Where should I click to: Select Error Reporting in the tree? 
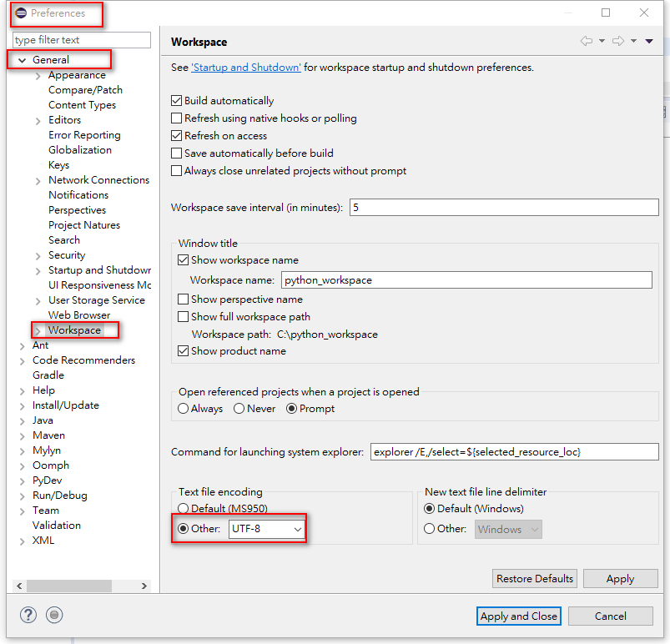tap(84, 135)
